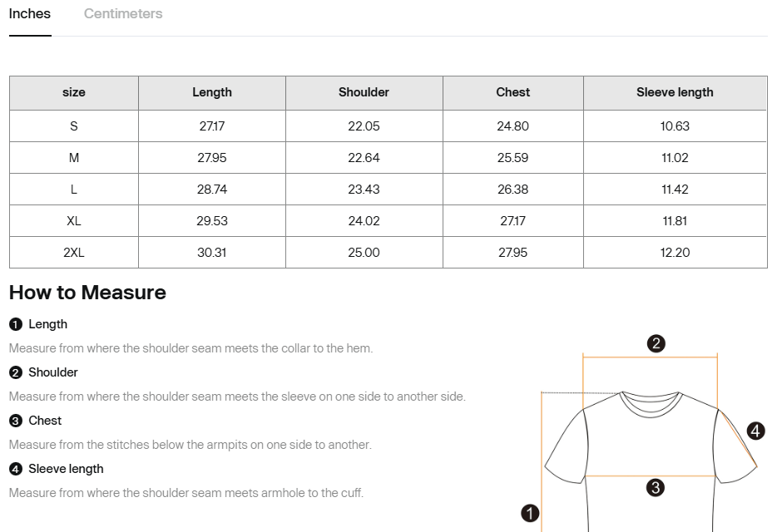This screenshot has width=782, height=532.
Task: Click the number 2 Shoulder bullet icon
Action: tap(15, 373)
